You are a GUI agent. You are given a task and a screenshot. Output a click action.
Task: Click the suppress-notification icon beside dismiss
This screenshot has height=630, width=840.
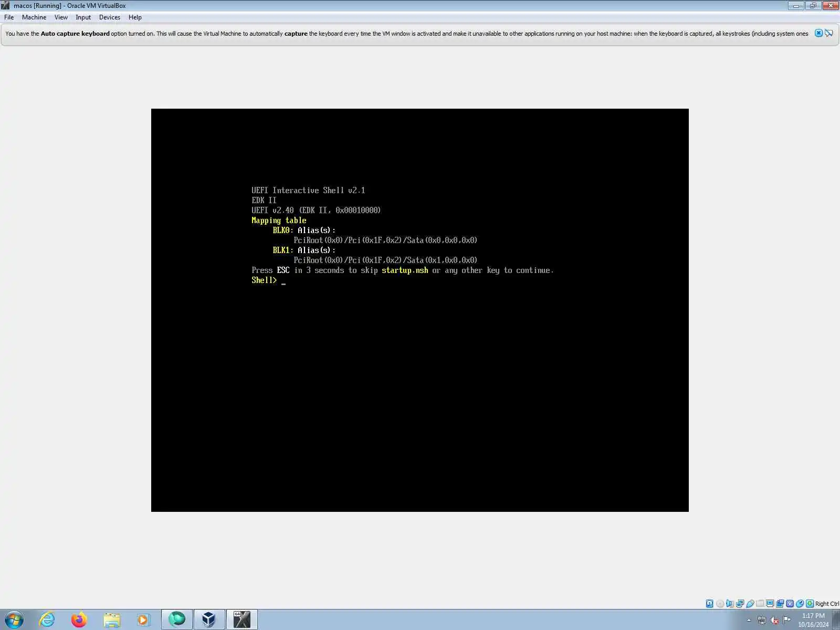[x=829, y=33]
